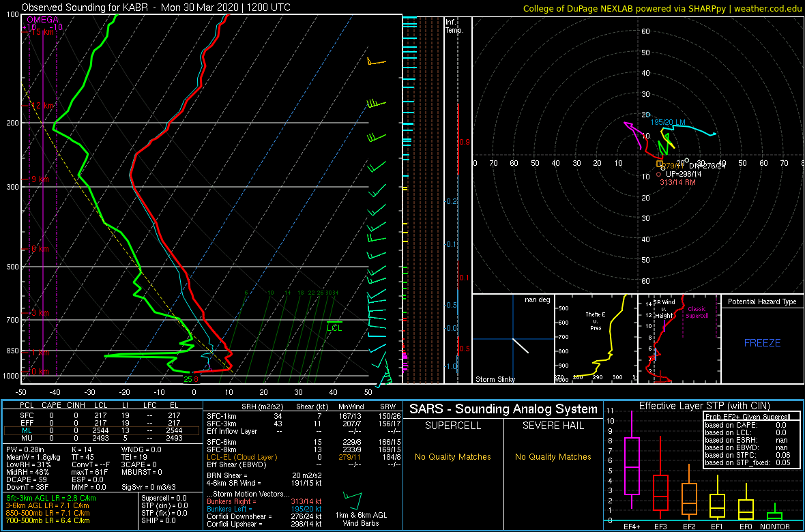Click the FREEZE hazard text
This screenshot has height=532, width=805.
click(x=762, y=342)
